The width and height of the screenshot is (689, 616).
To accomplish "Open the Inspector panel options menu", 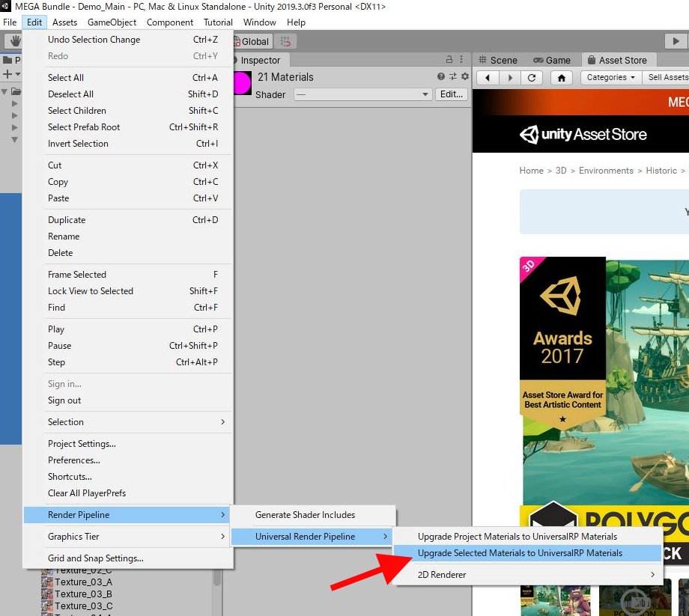I will pyautogui.click(x=461, y=59).
